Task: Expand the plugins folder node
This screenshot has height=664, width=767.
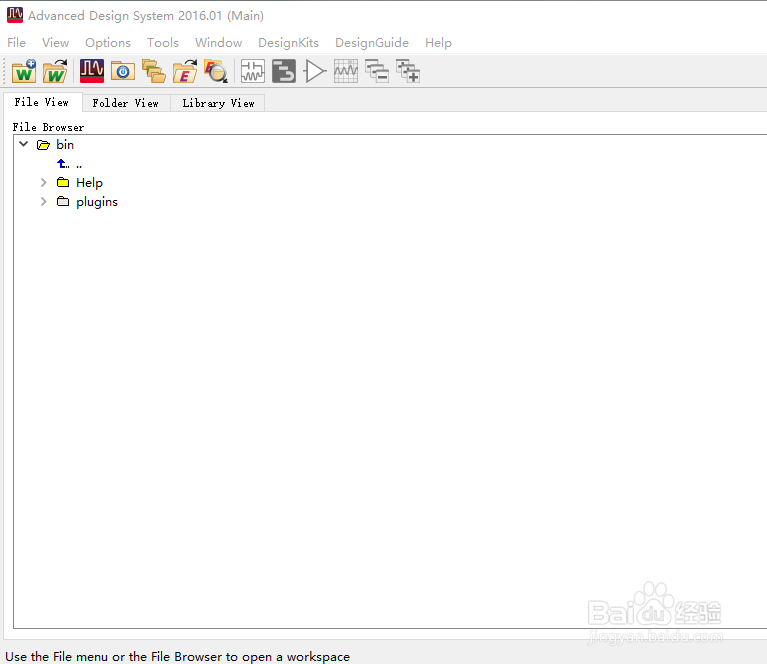Action: 44,202
